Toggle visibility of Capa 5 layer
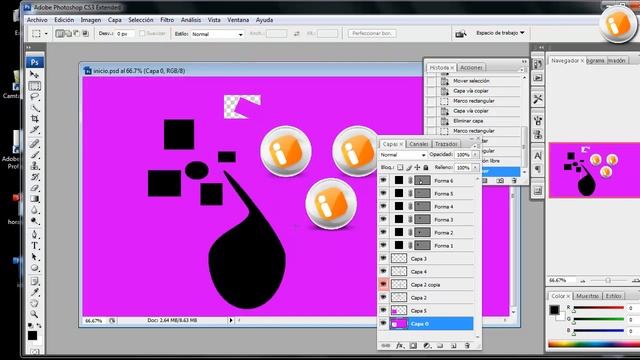 383,310
